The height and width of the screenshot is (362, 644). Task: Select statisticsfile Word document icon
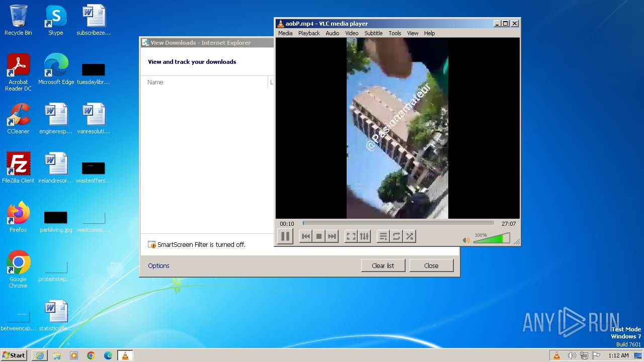(x=56, y=316)
